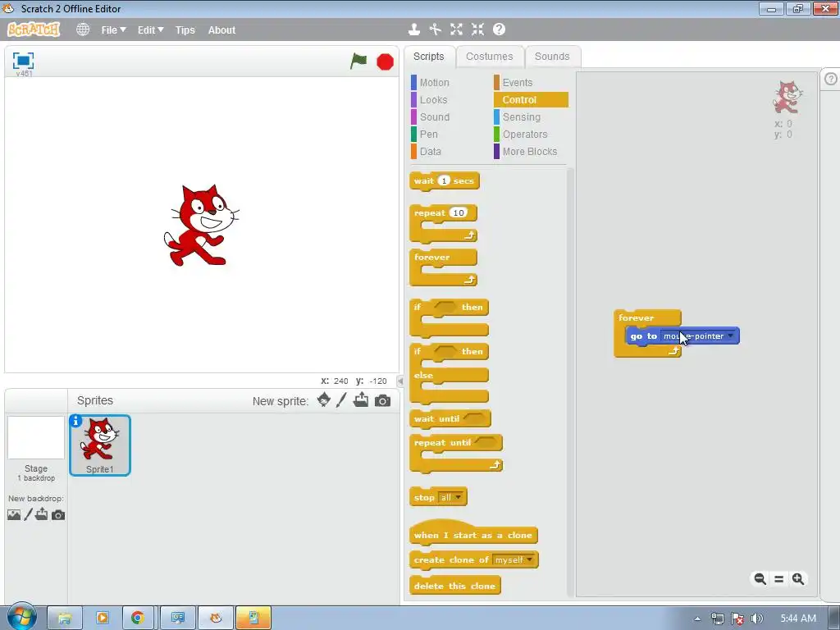Click the 'if then else' block
Screen dimensions: 840x630
tap(423, 375)
